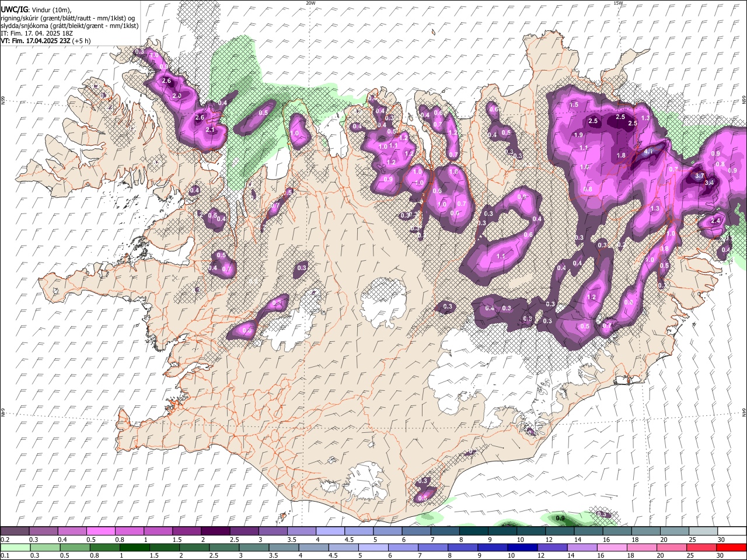Pick the lower legend swatch between 1 and 1.5
The width and height of the screenshot is (747, 560).
pos(134,547)
